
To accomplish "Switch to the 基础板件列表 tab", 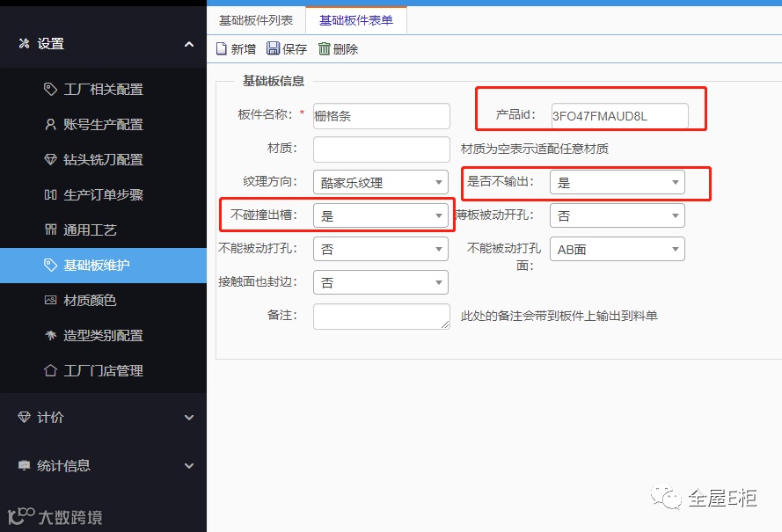I will pos(256,20).
